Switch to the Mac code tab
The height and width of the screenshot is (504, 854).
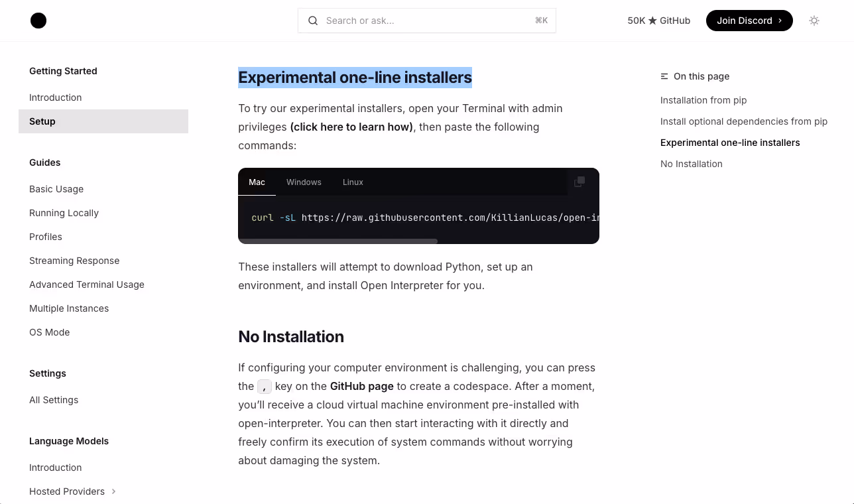(257, 182)
